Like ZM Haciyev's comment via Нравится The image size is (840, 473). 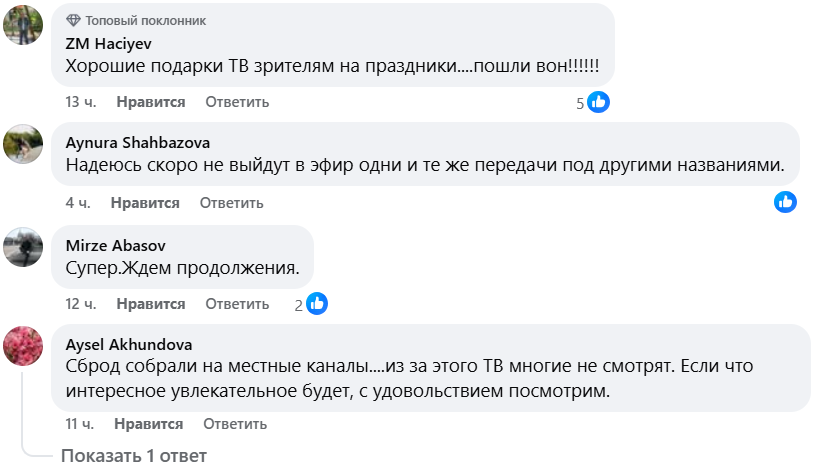151,102
